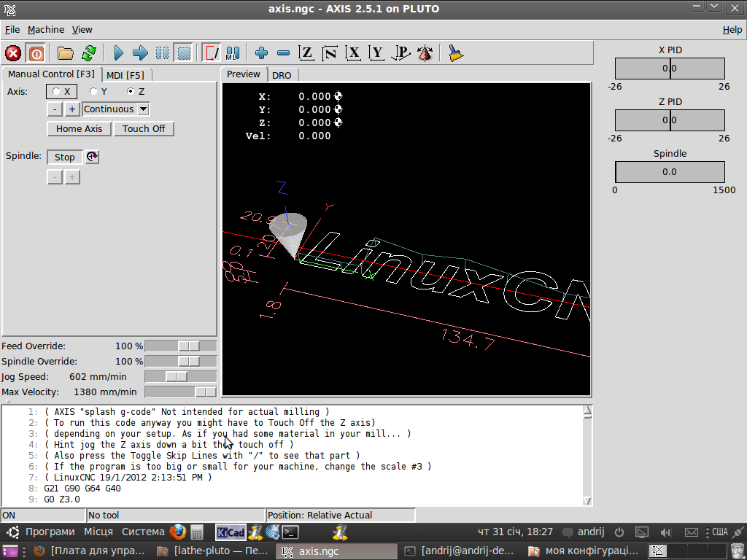Viewport: 747px width, 560px height.
Task: Select the Y axis radio button
Action: point(93,92)
